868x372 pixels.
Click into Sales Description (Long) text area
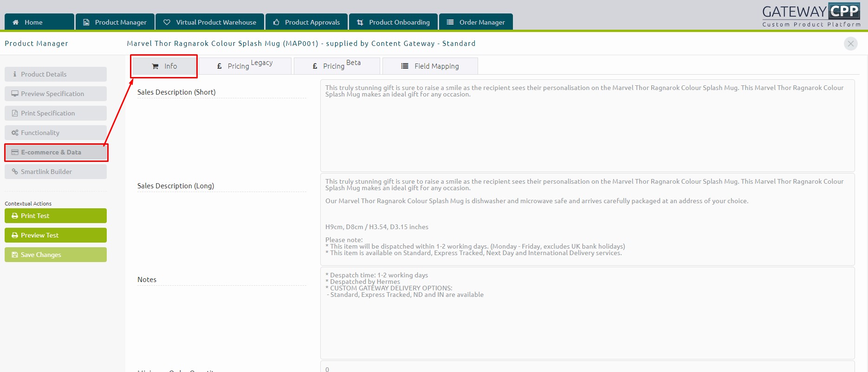tap(587, 219)
